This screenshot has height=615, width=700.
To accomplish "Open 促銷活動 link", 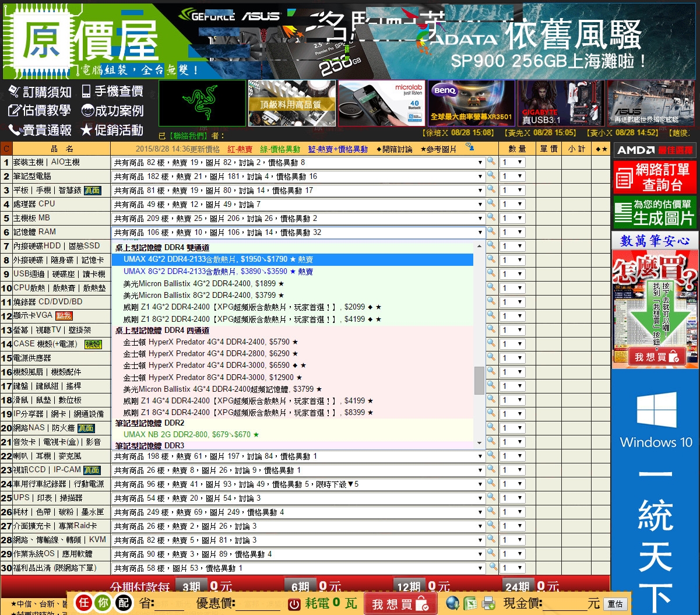I will [x=112, y=129].
